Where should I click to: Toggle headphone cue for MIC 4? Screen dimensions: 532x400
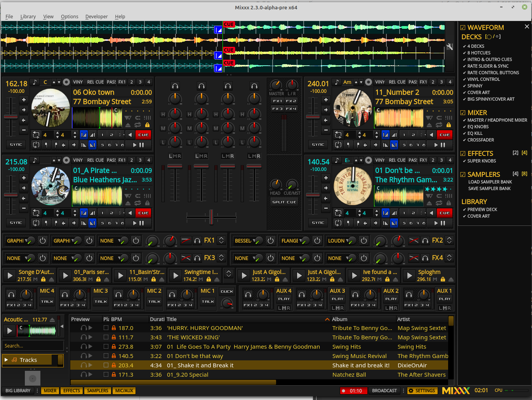pos(12,295)
